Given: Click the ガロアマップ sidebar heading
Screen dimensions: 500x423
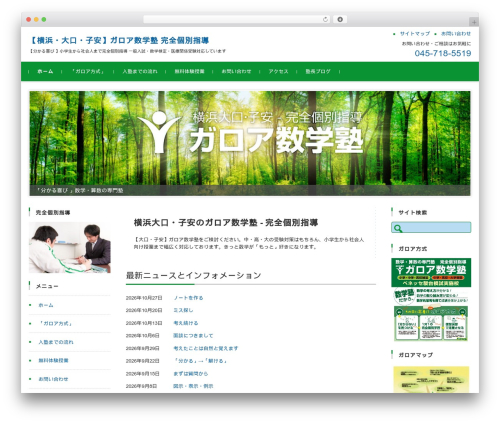Looking at the screenshot, I should pos(415,355).
